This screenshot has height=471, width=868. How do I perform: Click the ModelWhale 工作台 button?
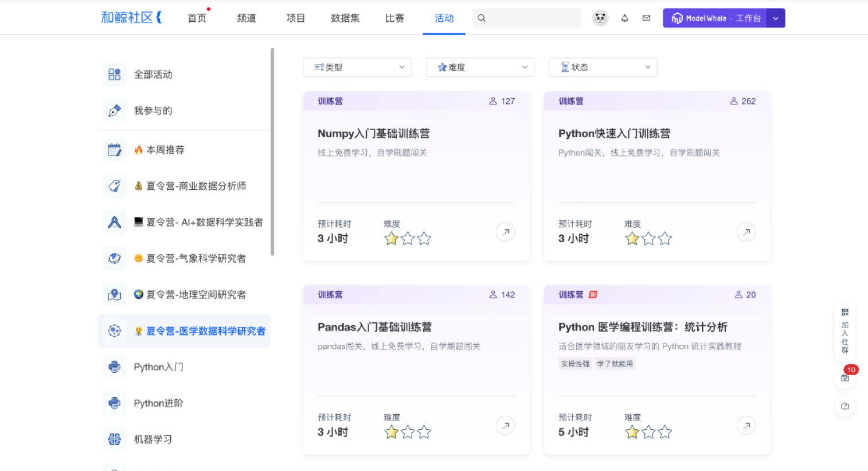pyautogui.click(x=715, y=18)
